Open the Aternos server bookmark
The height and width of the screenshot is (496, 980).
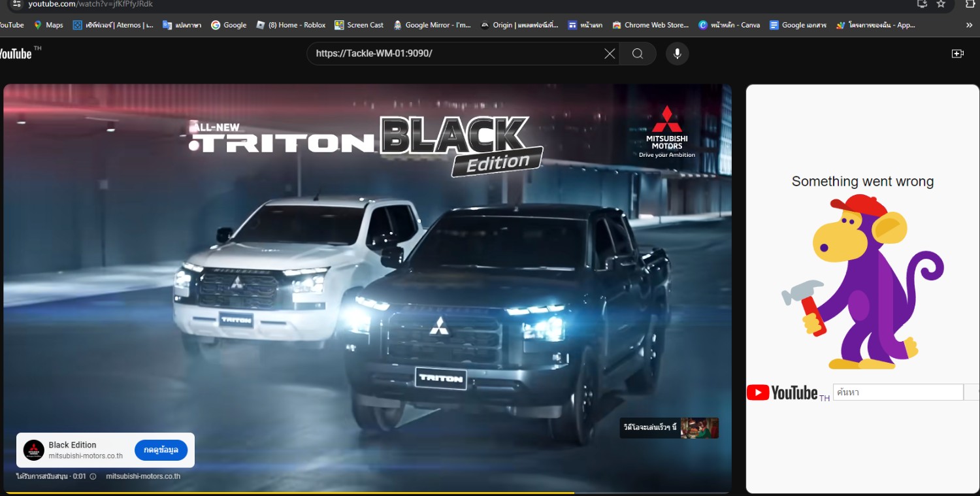pos(114,25)
